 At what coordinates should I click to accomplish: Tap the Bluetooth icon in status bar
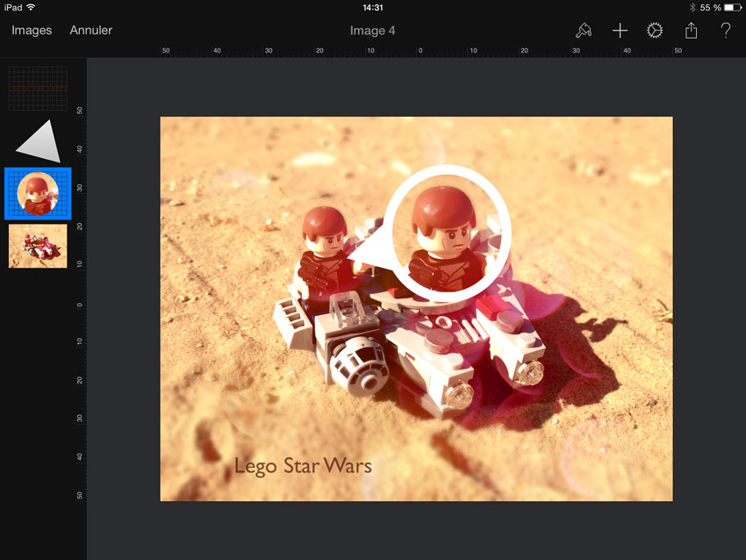pyautogui.click(x=692, y=7)
